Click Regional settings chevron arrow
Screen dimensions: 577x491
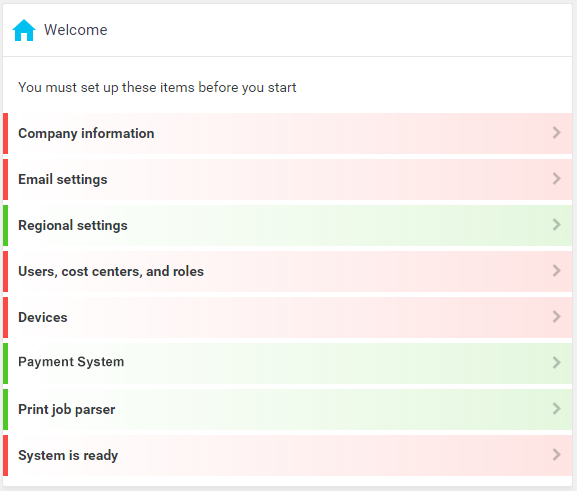point(557,225)
